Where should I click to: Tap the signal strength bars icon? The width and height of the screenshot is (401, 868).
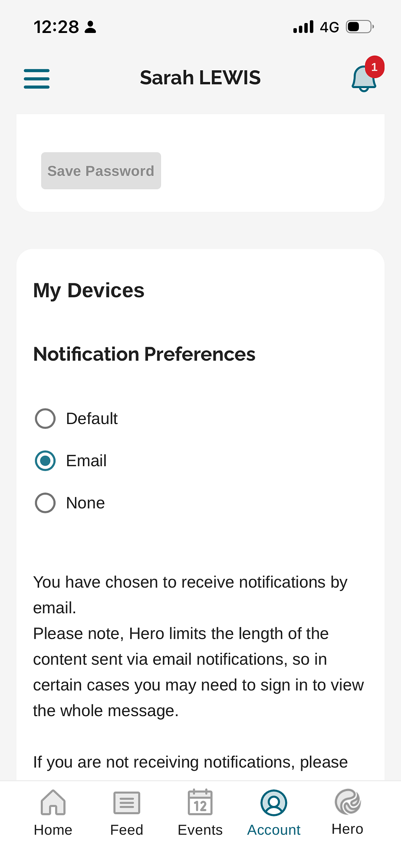303,27
